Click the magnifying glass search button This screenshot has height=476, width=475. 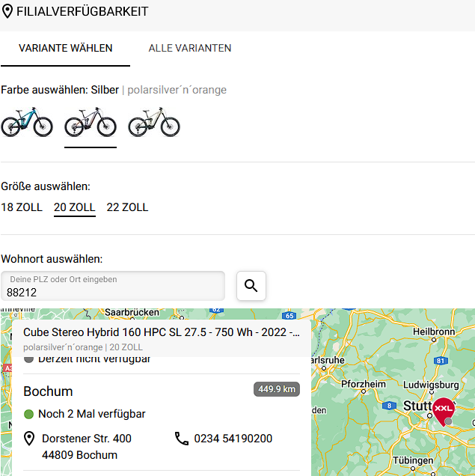251,286
